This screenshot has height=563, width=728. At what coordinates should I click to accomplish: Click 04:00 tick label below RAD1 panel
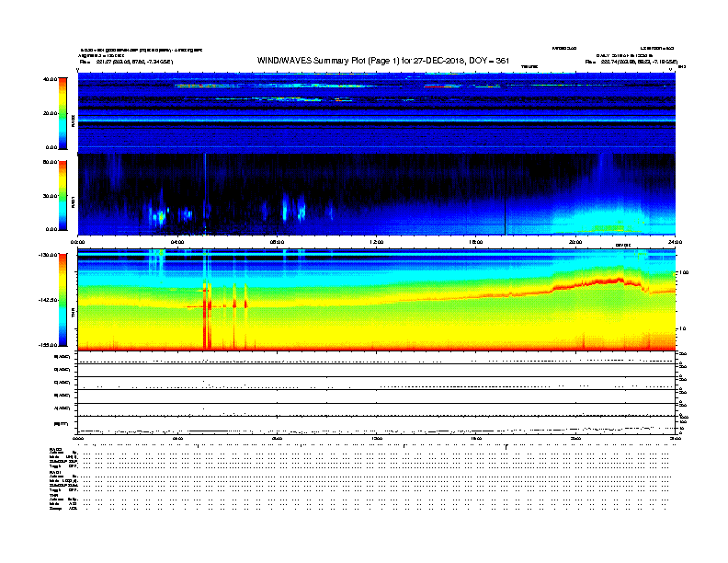click(177, 242)
